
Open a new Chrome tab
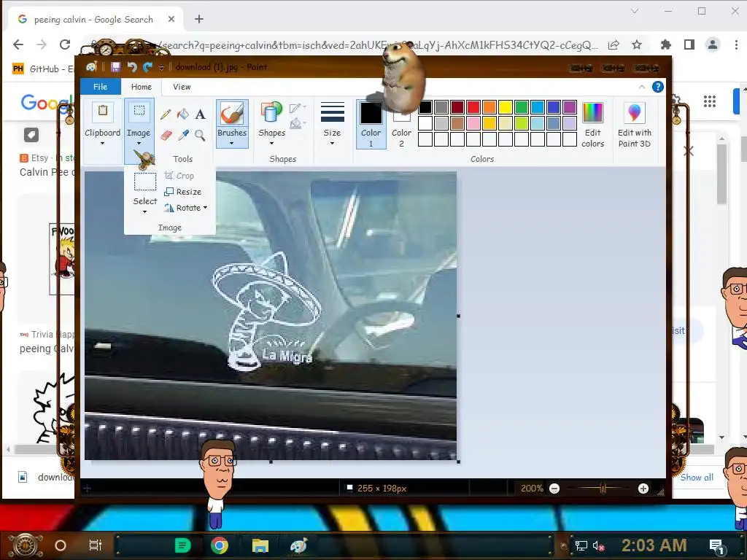click(x=199, y=19)
